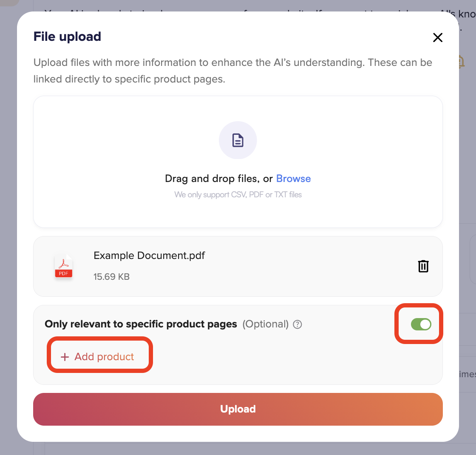The height and width of the screenshot is (455, 476).
Task: Click the dimmed background outside the dialog
Action: click(8, 213)
